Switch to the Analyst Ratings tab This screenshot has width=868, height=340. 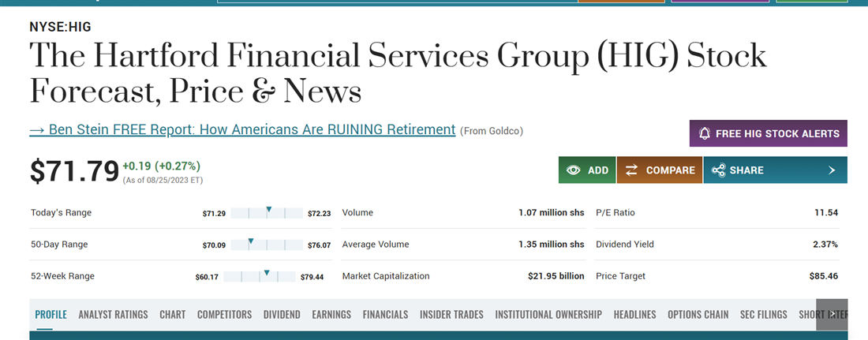point(113,314)
